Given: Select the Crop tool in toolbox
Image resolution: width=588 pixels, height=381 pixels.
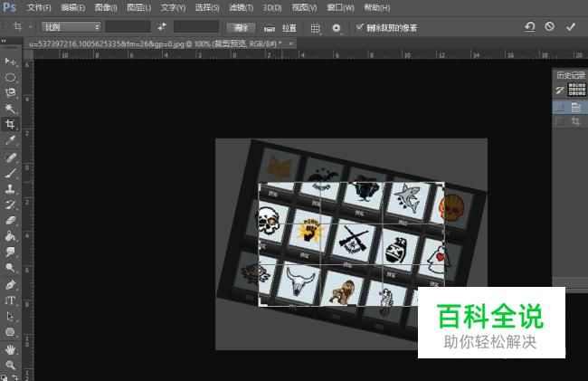Looking at the screenshot, I should [10, 124].
